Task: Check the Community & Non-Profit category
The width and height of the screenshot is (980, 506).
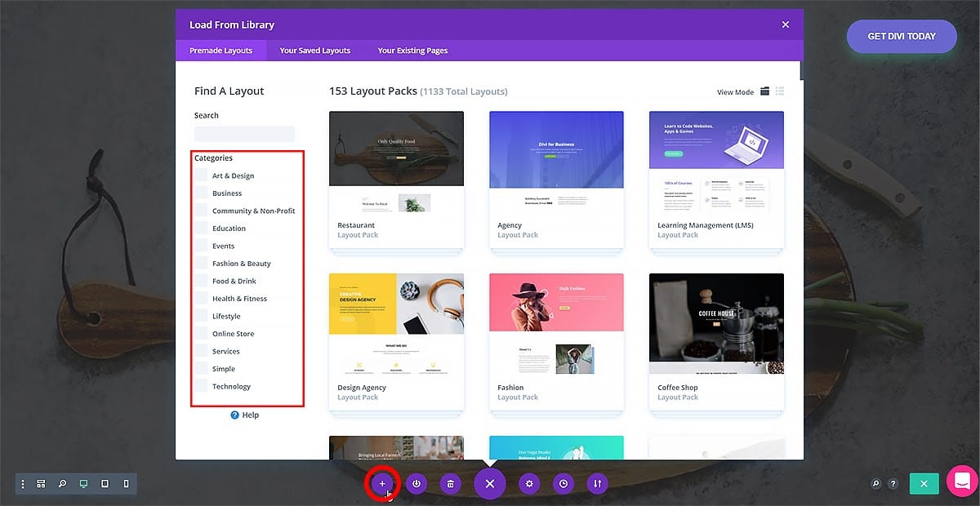Action: (201, 211)
